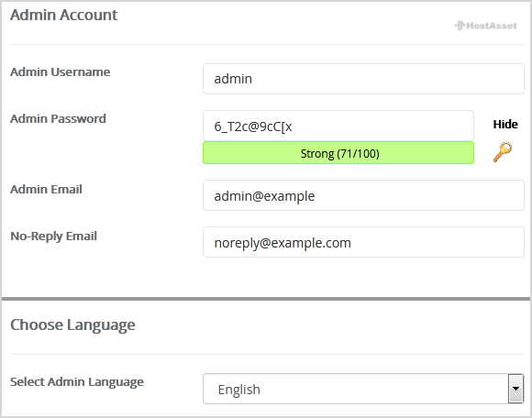
Task: Place cursor after admin@example email text
Action: tap(316, 196)
